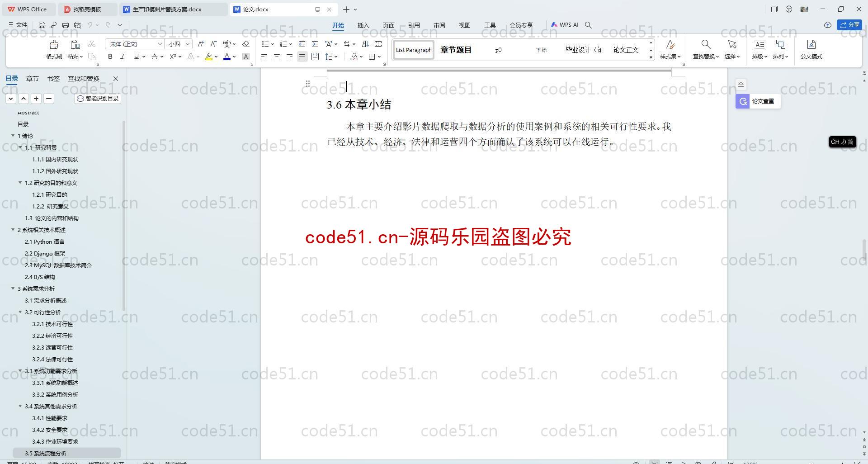Click the highlight color marker button
The width and height of the screenshot is (868, 464).
point(208,57)
